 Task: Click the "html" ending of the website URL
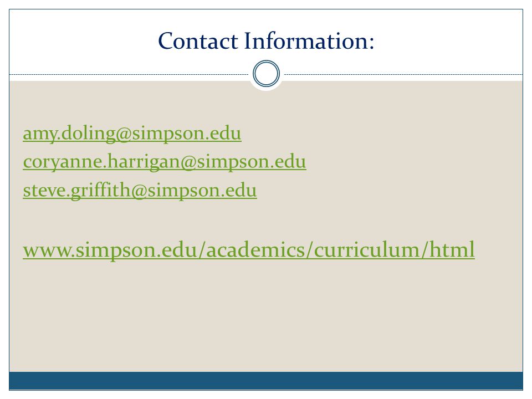click(452, 250)
